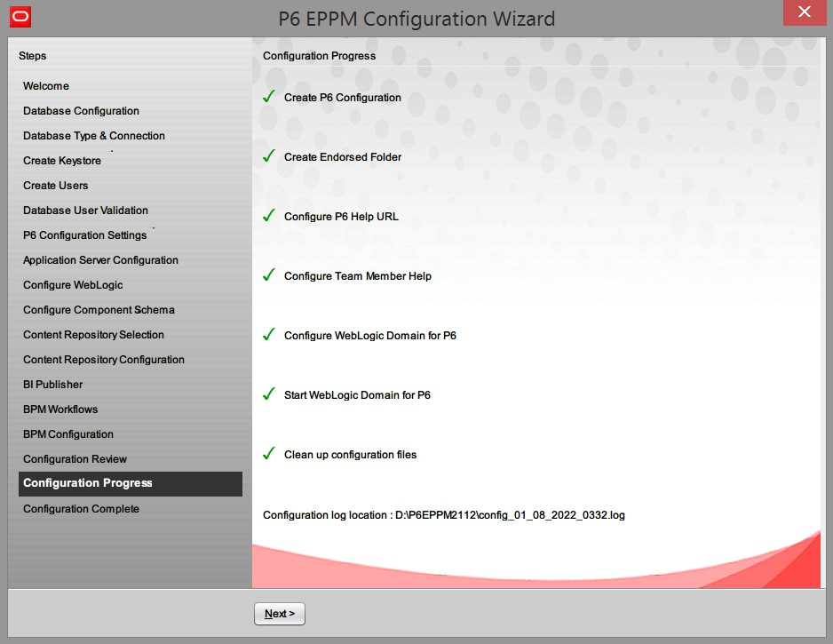This screenshot has width=833, height=644.
Task: Choose Content Repository Selection step
Action: click(93, 335)
